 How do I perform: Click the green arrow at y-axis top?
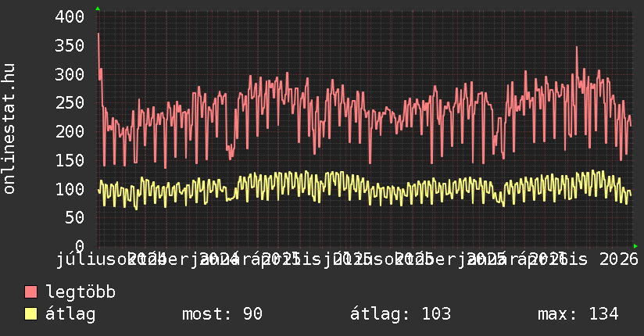(x=98, y=9)
